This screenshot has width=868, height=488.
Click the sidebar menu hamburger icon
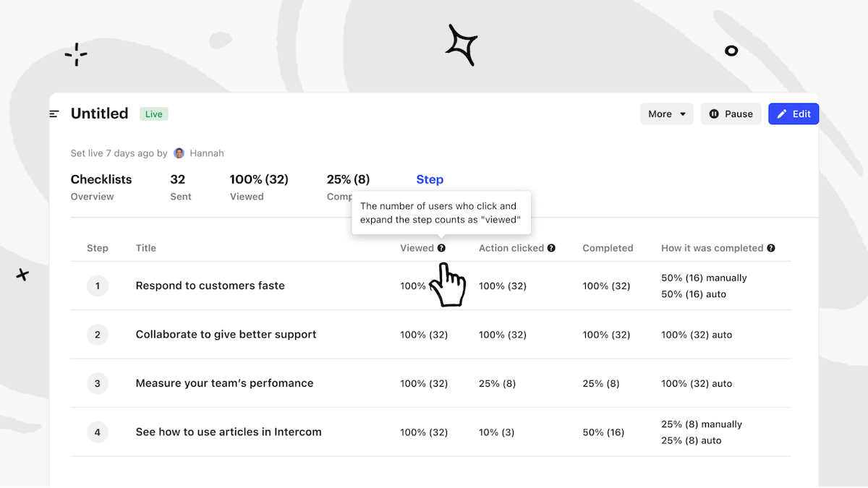coord(54,114)
